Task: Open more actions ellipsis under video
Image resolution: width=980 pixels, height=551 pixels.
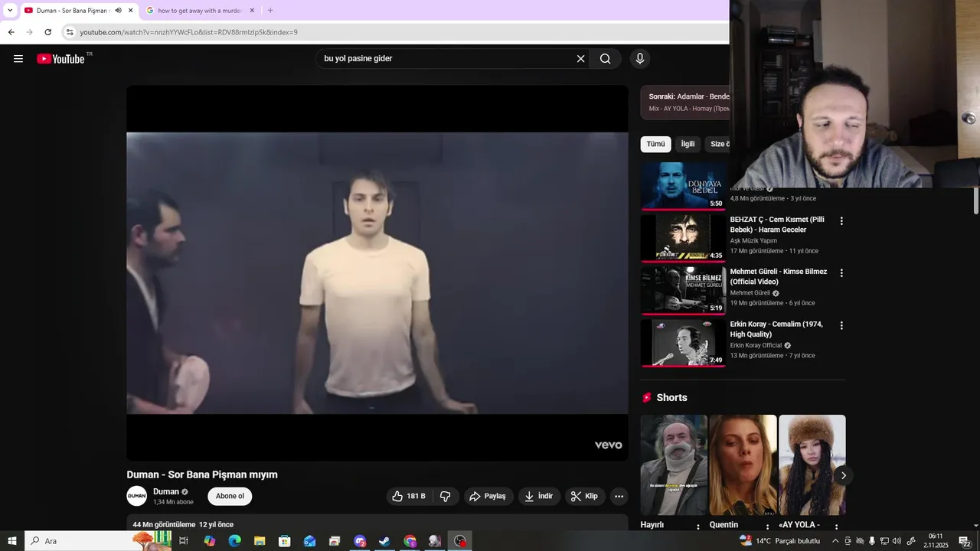Action: pyautogui.click(x=619, y=496)
